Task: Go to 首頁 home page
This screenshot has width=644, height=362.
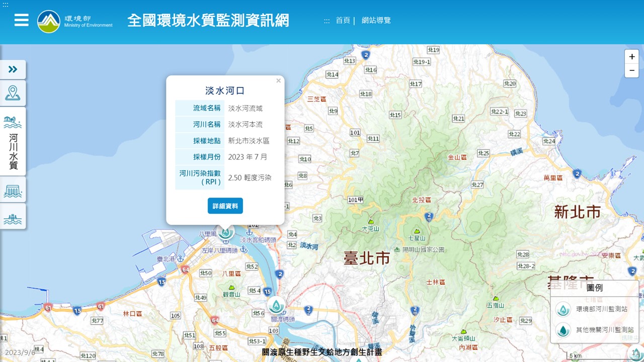Action: click(343, 21)
